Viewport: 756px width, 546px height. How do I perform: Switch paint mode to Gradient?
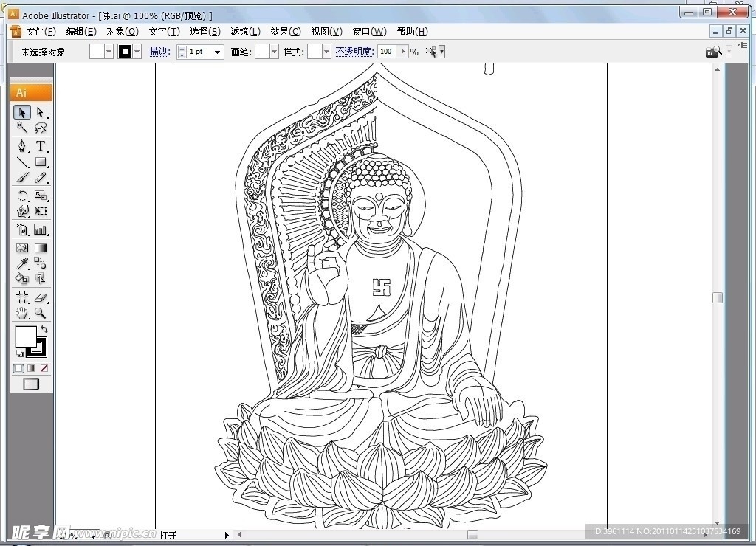[31, 368]
